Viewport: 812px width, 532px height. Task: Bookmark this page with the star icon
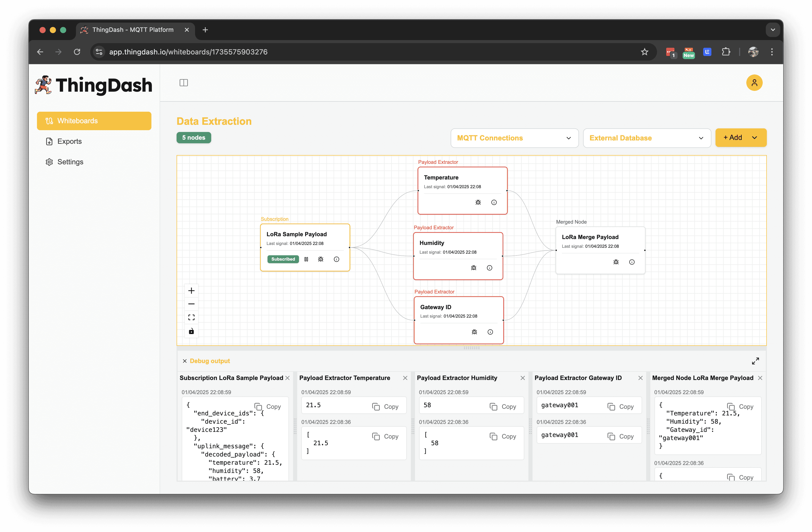(x=644, y=52)
